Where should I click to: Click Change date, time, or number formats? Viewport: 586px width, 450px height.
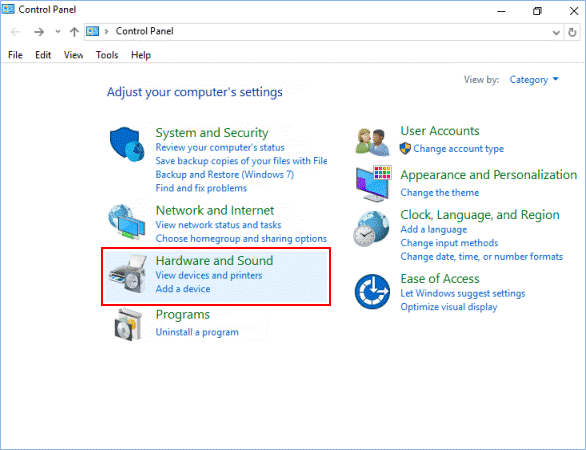(481, 256)
